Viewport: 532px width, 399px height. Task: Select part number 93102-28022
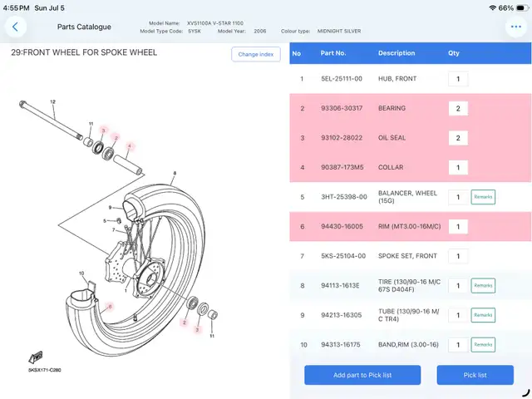coord(342,138)
